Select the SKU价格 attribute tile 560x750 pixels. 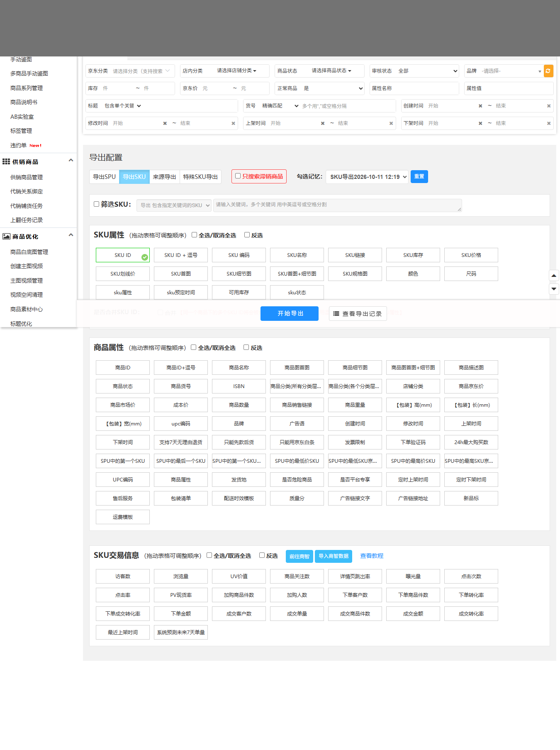tap(471, 255)
